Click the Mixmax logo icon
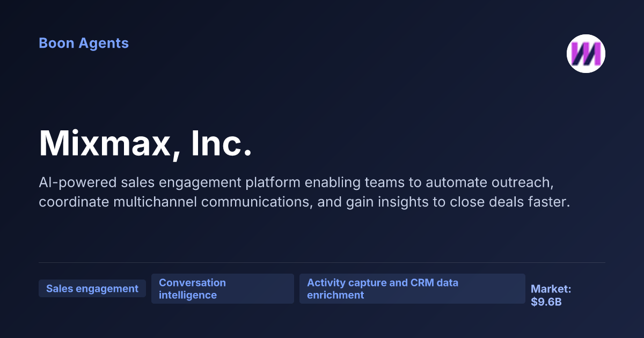644x338 pixels. tap(586, 54)
